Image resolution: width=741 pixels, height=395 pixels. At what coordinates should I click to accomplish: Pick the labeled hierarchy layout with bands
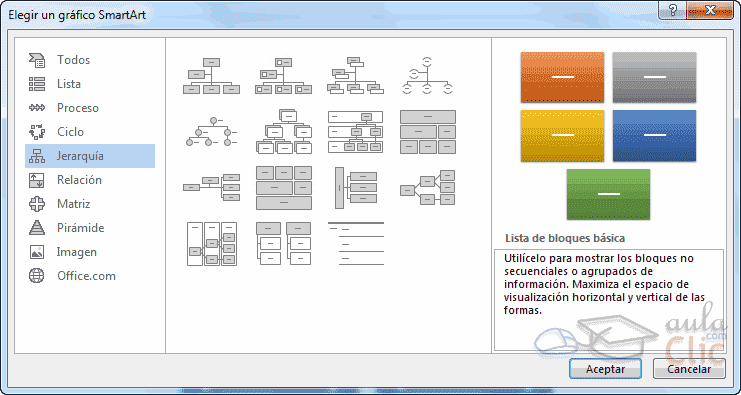pos(355,132)
